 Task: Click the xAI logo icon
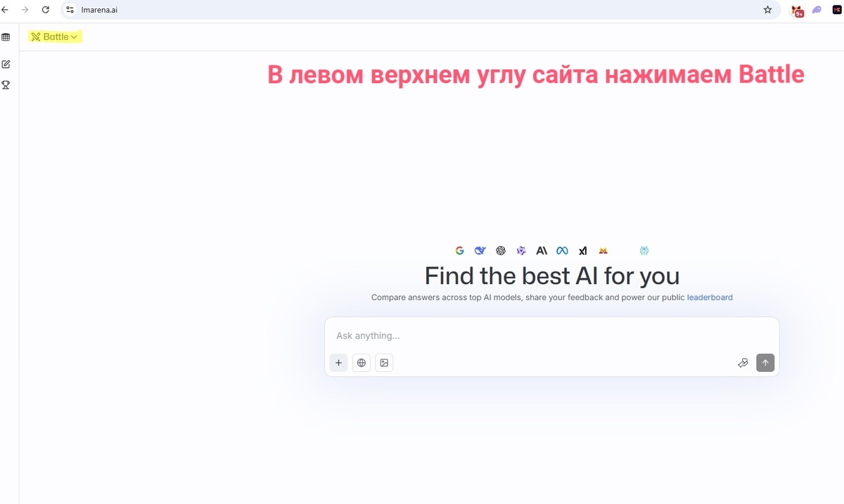582,250
